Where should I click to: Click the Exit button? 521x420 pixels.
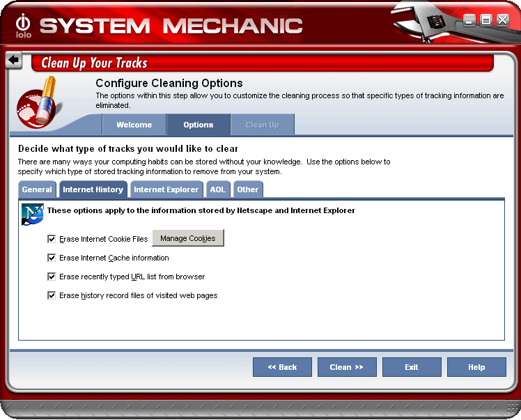[412, 367]
